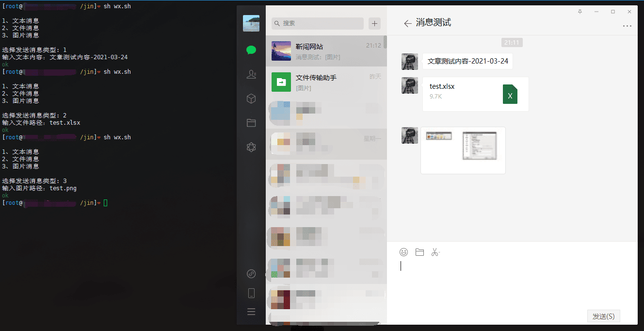644x331 pixels.
Task: Click the blurred conversation dated 星期一
Action: pyautogui.click(x=326, y=144)
